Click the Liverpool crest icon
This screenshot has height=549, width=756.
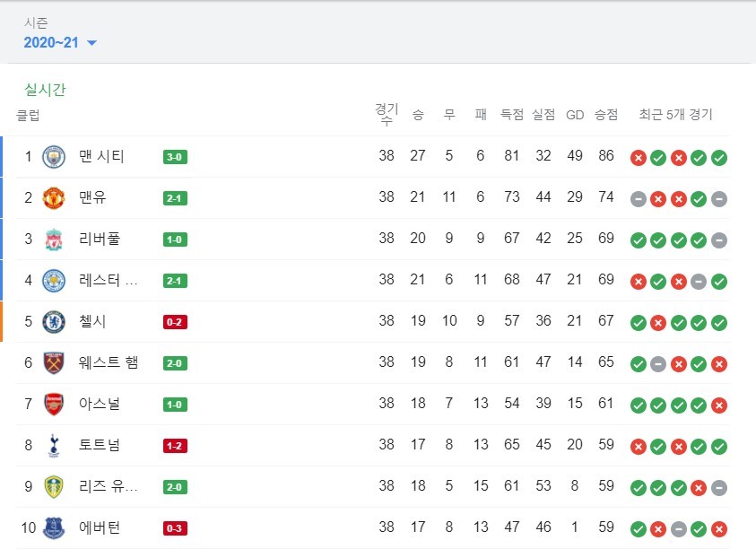click(54, 240)
